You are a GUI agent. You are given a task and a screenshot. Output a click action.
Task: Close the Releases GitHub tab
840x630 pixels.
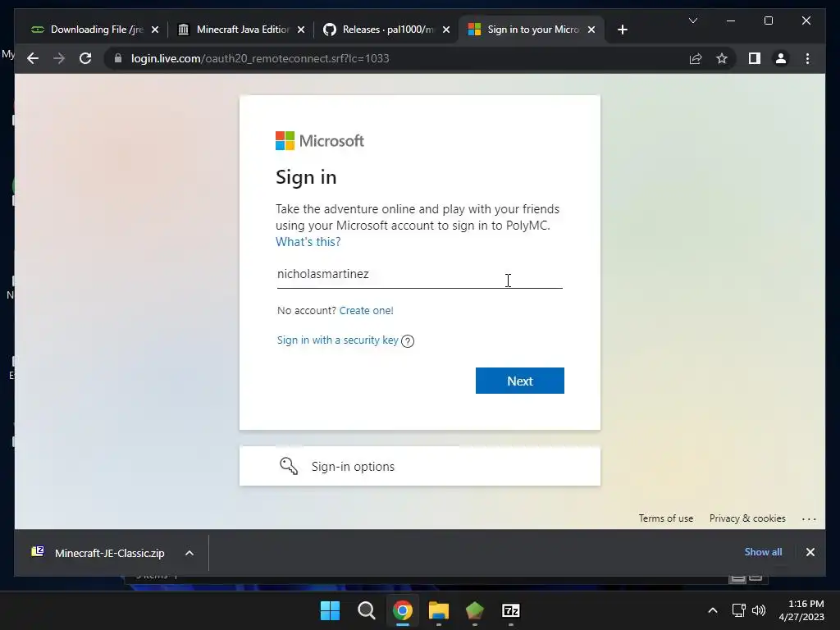[446, 30]
